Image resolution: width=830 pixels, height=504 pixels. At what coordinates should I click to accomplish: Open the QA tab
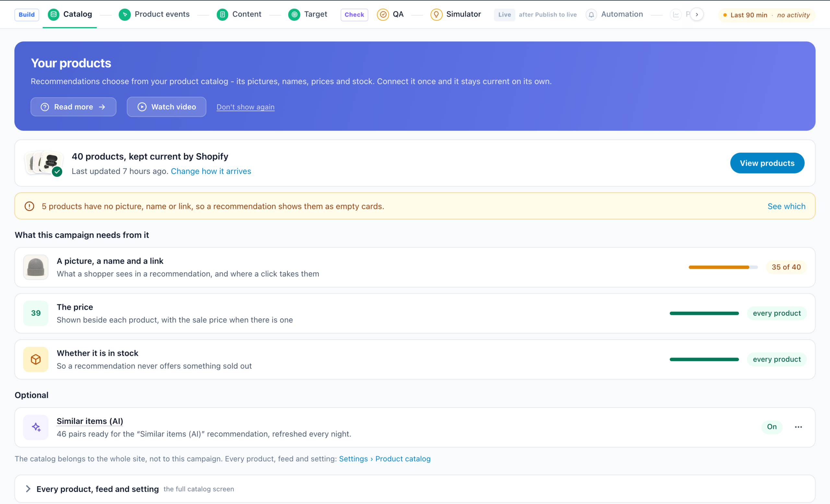(390, 15)
